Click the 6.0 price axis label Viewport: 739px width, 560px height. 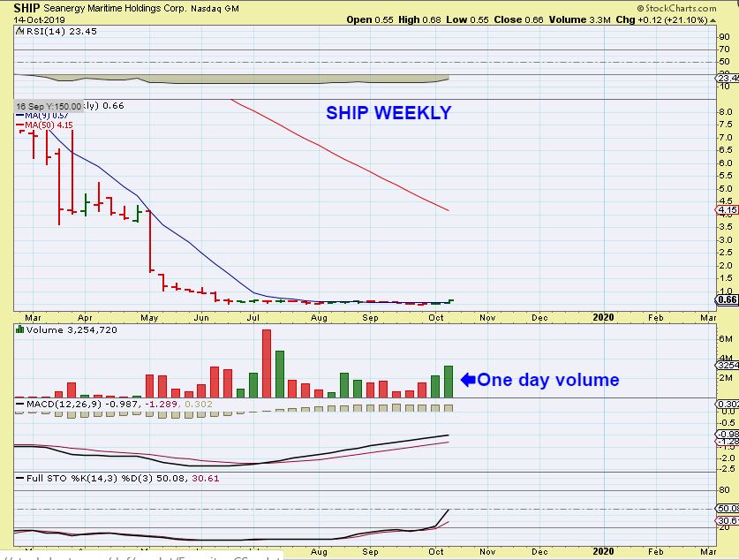[x=726, y=163]
